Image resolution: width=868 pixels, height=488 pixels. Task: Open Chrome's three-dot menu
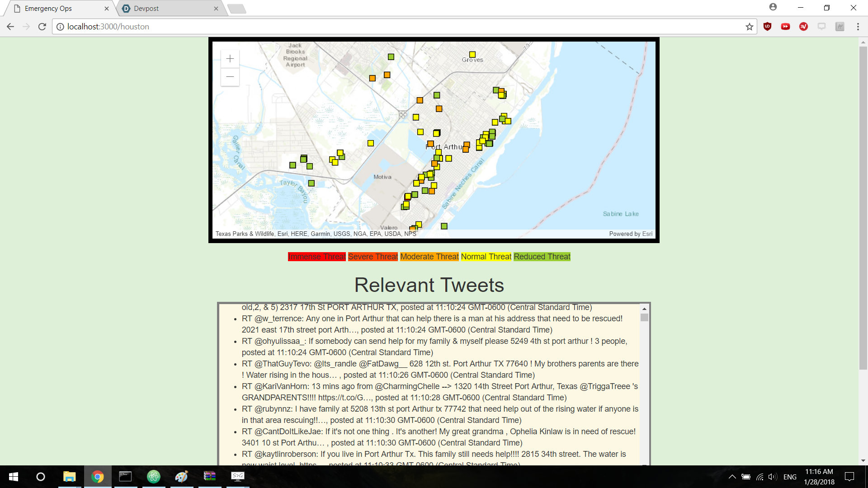click(858, 27)
